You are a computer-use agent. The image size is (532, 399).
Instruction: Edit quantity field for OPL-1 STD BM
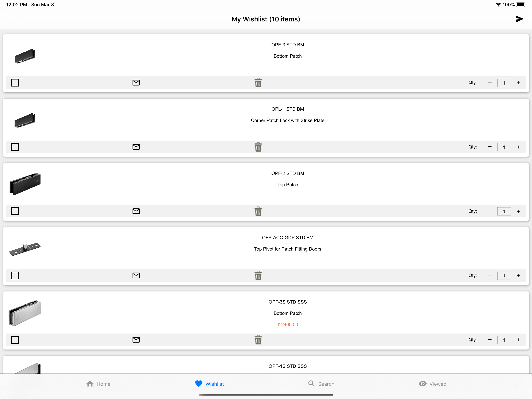click(504, 147)
